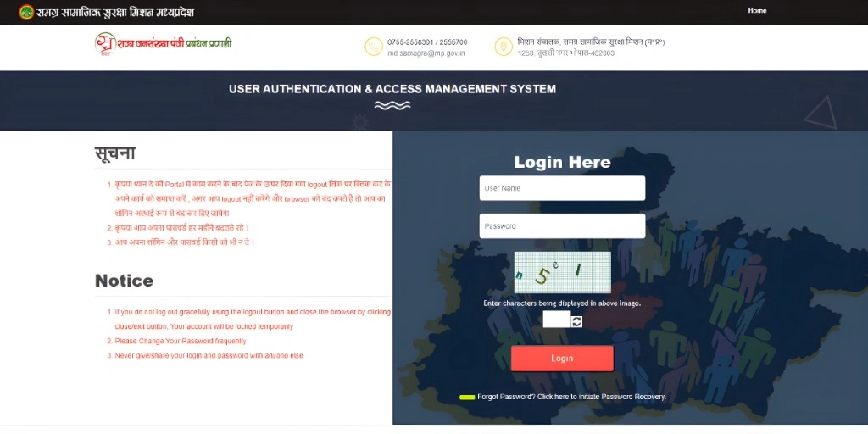Click 'Enter characters being displayed' instruction text
The width and height of the screenshot is (868, 434).
[x=562, y=303]
